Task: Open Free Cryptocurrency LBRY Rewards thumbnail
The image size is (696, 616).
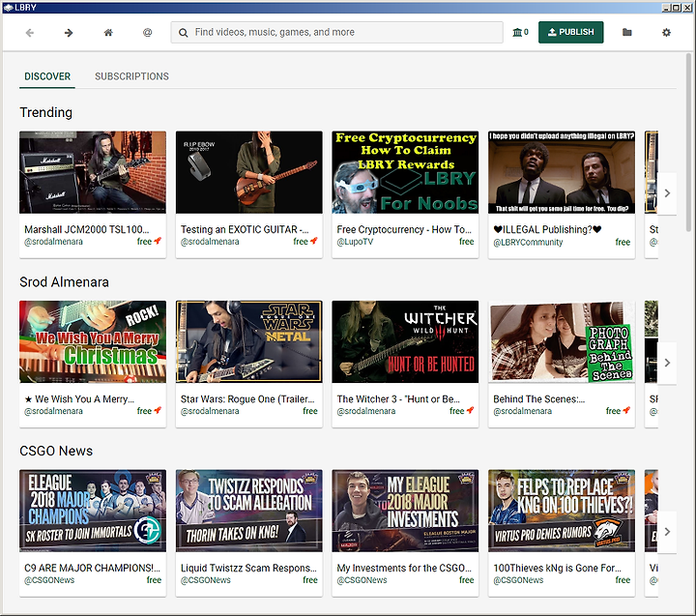Action: tap(405, 172)
